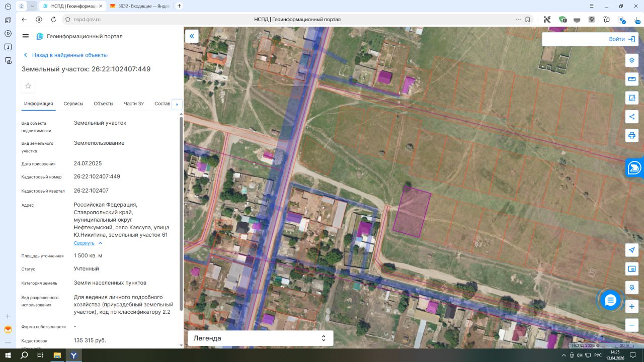Zoom out on the map
This screenshot has width=644, height=362.
click(x=632, y=325)
